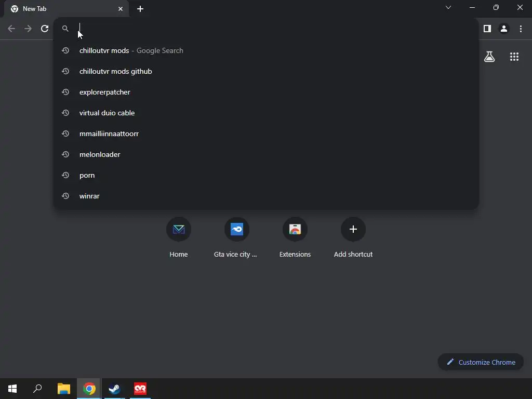Click history icon beside chilloutvr mods

click(x=65, y=50)
